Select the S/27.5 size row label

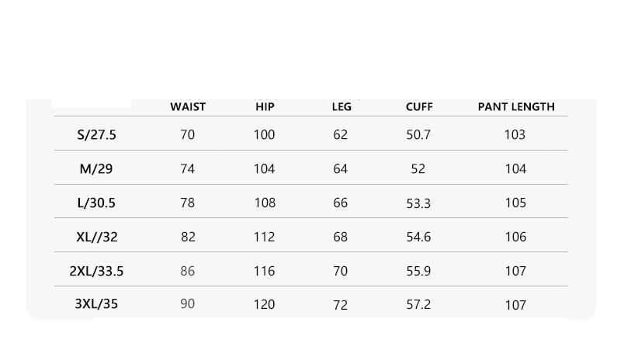[96, 134]
